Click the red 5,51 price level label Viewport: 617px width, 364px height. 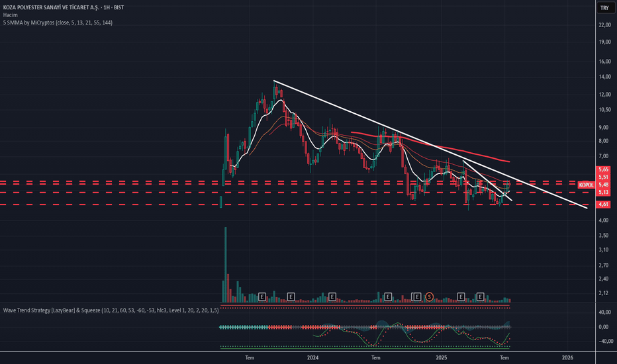pyautogui.click(x=604, y=177)
